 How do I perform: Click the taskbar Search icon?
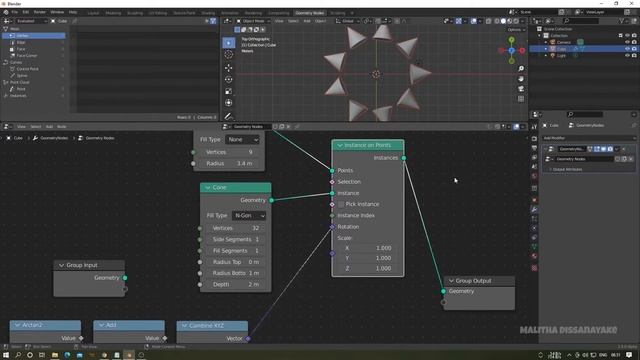pos(18,355)
